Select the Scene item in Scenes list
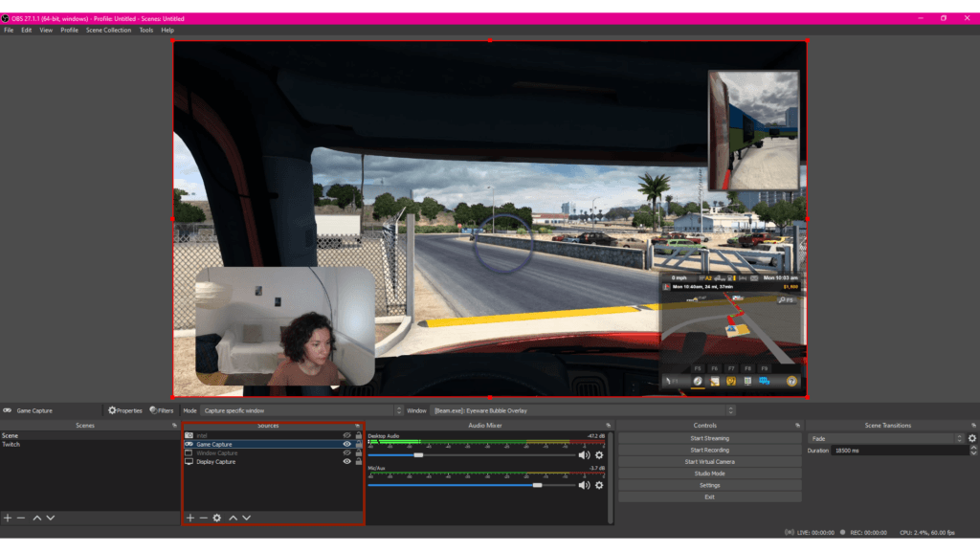This screenshot has width=980, height=551. coord(90,435)
